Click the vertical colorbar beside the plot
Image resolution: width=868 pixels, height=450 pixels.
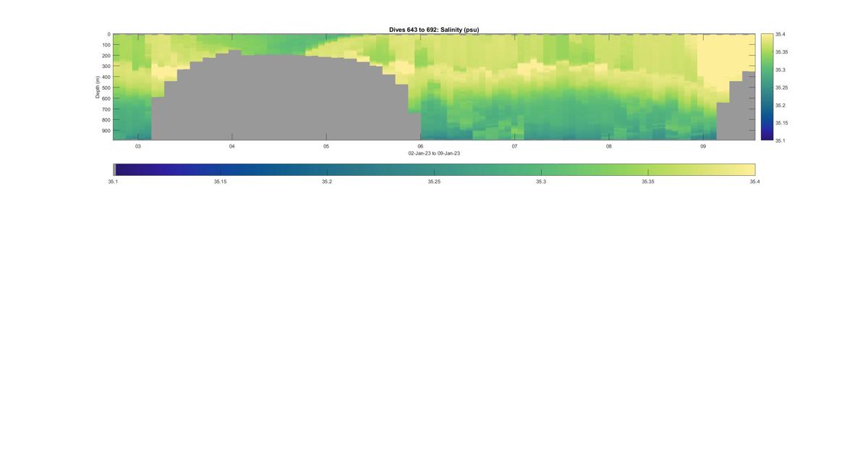click(x=767, y=87)
